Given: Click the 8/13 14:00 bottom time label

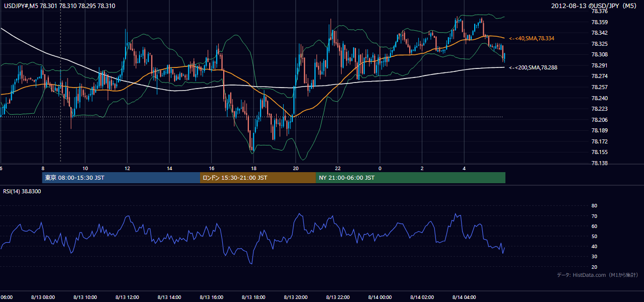Looking at the screenshot, I should coord(169,297).
